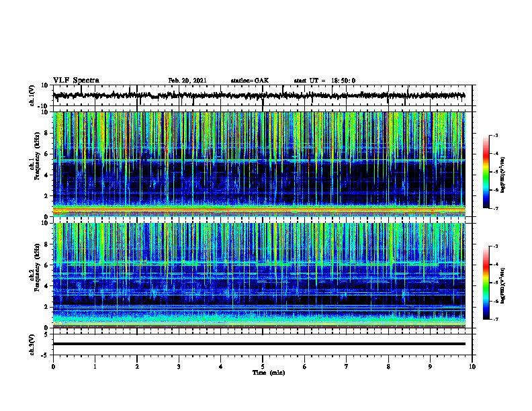Click the "VLF Spectra" plot title
The width and height of the screenshot is (532, 411).
pyautogui.click(x=76, y=81)
